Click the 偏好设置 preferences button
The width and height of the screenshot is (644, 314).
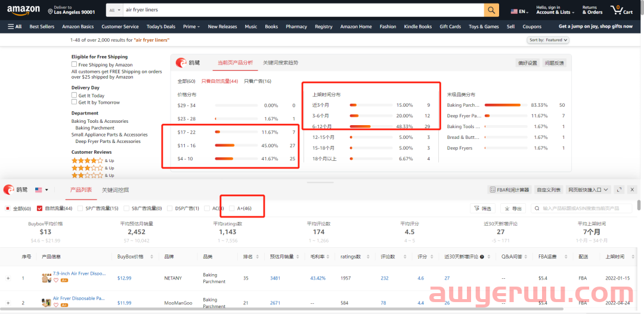tap(527, 63)
